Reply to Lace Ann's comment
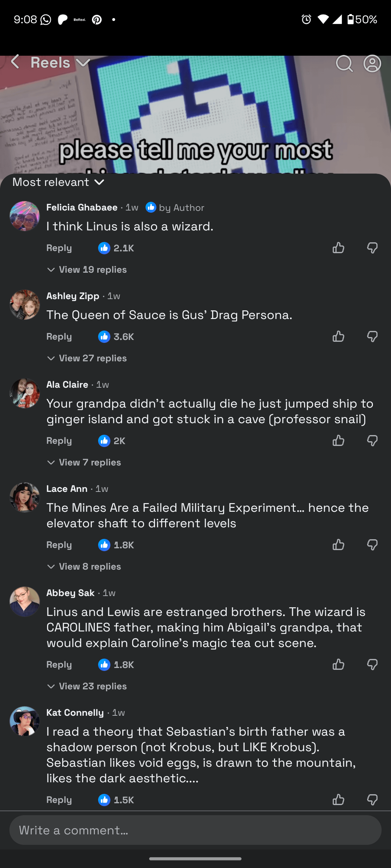Screen dimensions: 391x868 tap(59, 545)
